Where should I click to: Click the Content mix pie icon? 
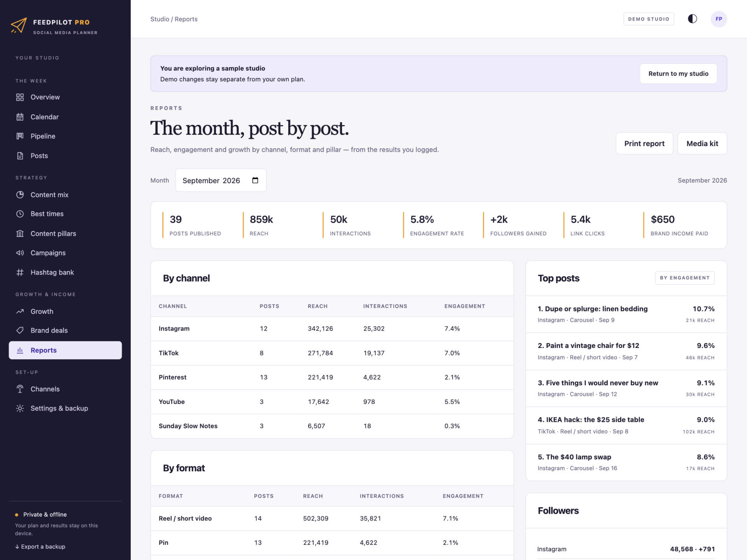20,194
